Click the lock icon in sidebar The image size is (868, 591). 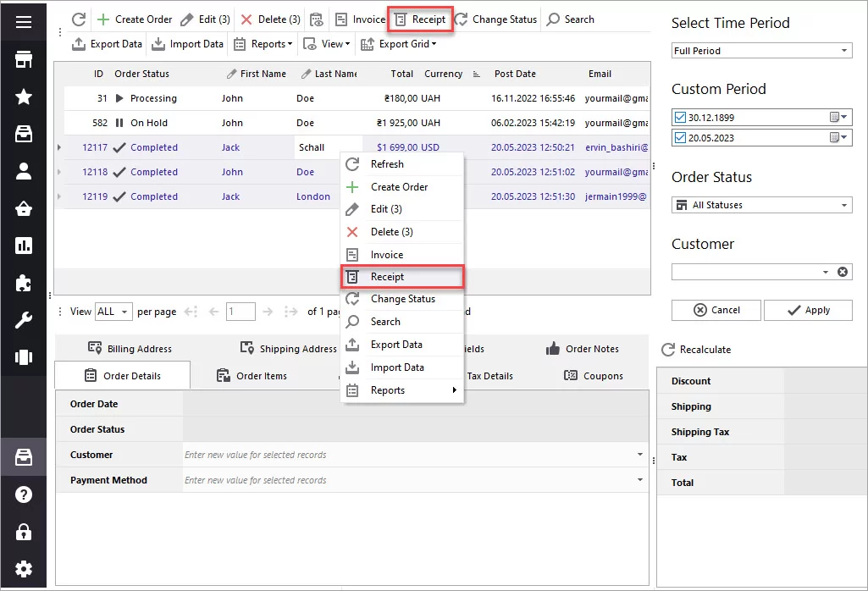tap(24, 532)
